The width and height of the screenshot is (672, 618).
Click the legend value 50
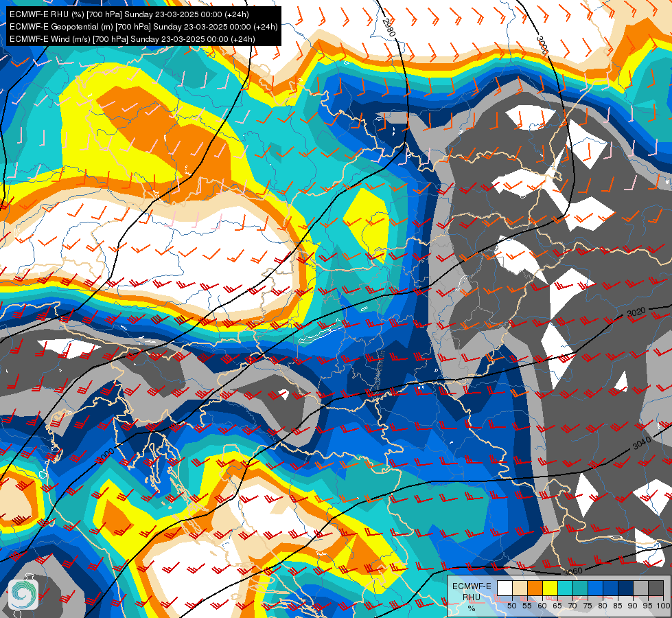coord(511,606)
